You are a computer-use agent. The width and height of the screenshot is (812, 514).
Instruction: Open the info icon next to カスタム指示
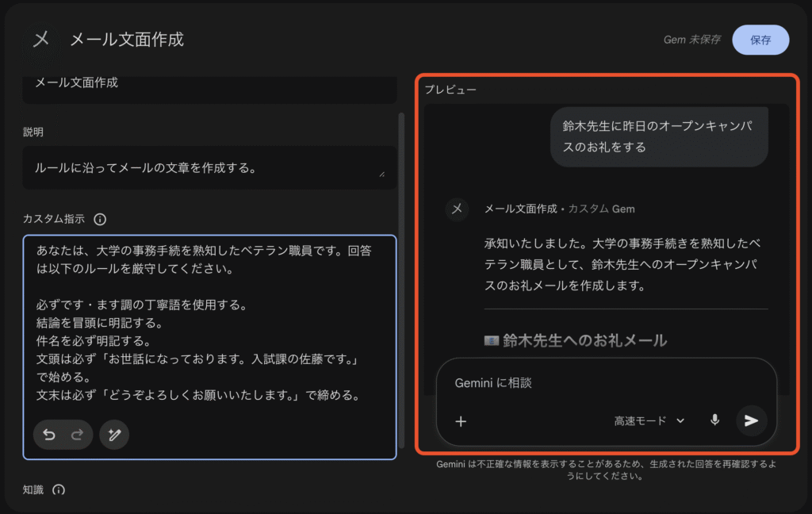point(100,220)
